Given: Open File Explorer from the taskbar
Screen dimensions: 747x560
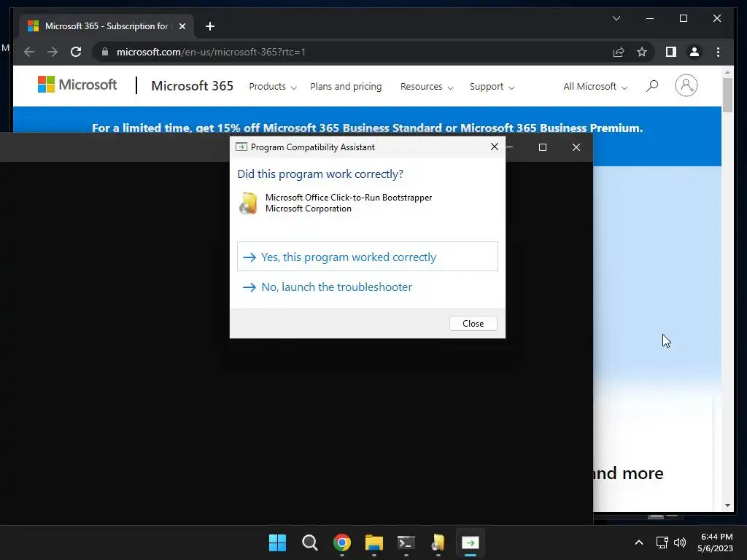Looking at the screenshot, I should 374,542.
